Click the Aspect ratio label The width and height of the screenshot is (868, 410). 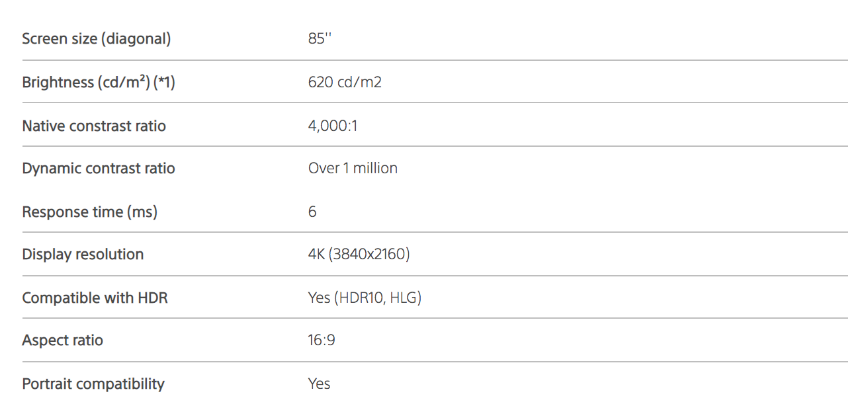[62, 341]
